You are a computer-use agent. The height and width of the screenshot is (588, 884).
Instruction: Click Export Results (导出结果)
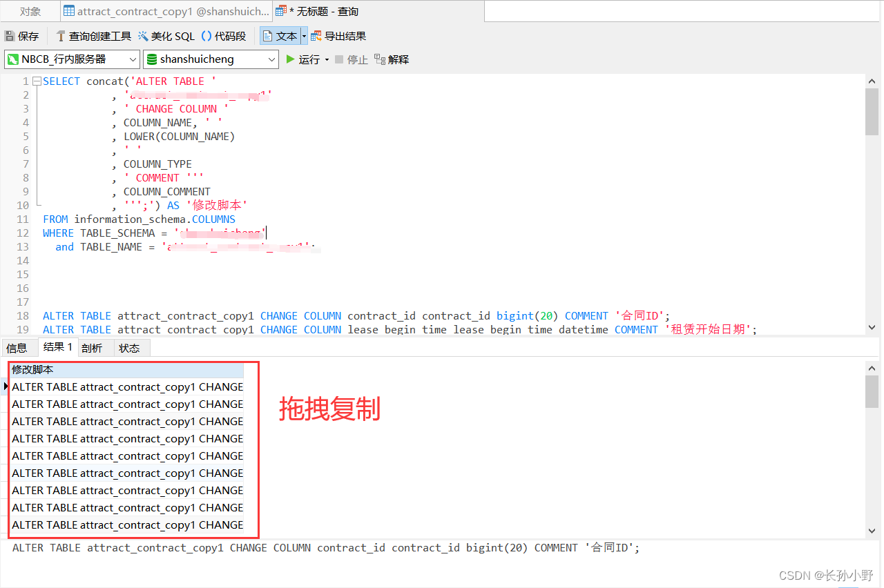(x=338, y=36)
